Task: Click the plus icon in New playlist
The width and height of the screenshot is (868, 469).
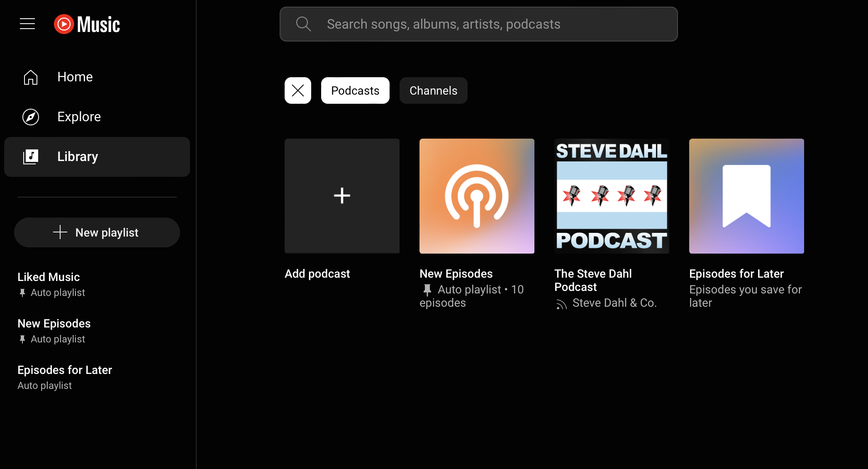Action: click(60, 232)
